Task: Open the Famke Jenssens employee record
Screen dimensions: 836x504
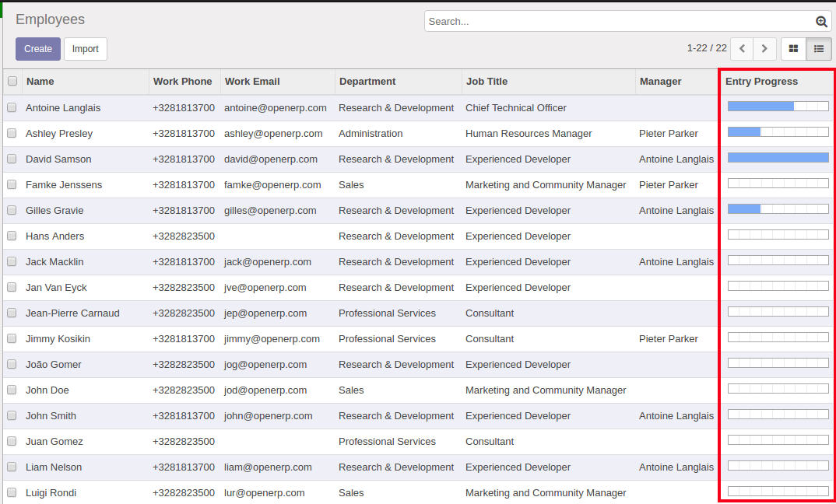Action: click(x=64, y=184)
